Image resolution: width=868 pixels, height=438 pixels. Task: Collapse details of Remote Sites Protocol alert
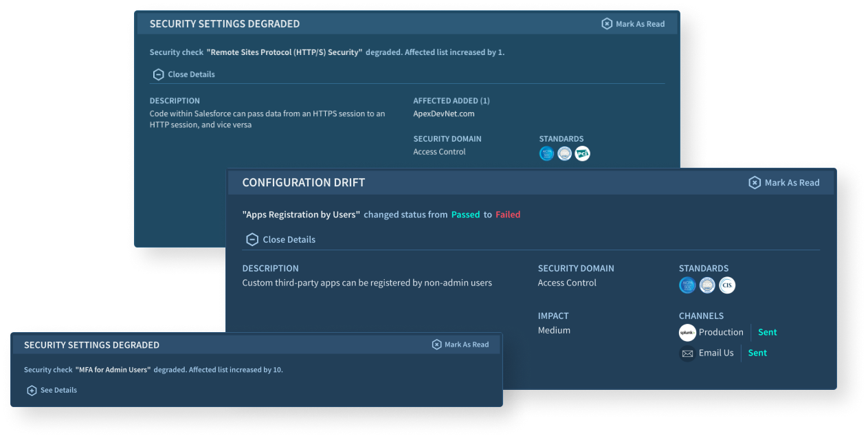coord(183,74)
